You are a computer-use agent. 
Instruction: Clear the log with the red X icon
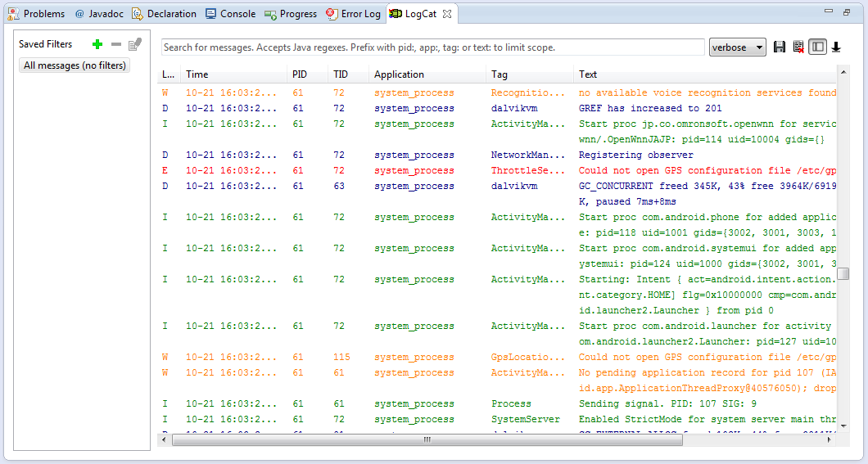pyautogui.click(x=798, y=47)
